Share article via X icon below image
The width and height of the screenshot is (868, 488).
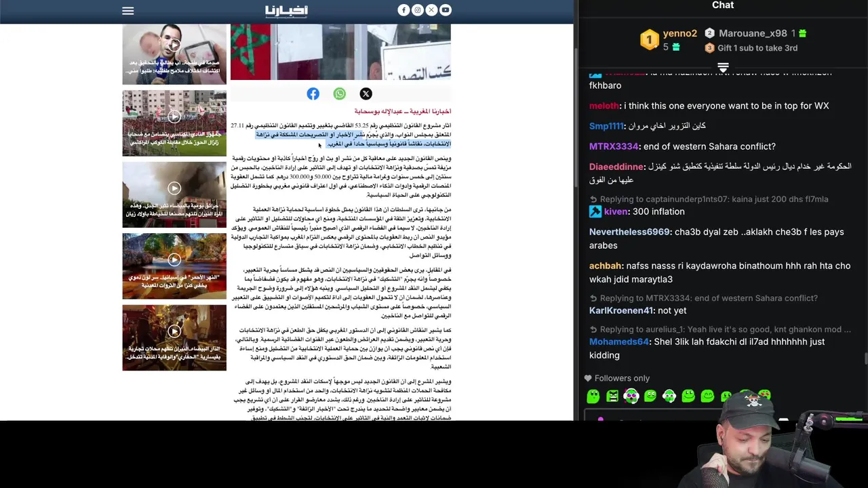pos(366,94)
